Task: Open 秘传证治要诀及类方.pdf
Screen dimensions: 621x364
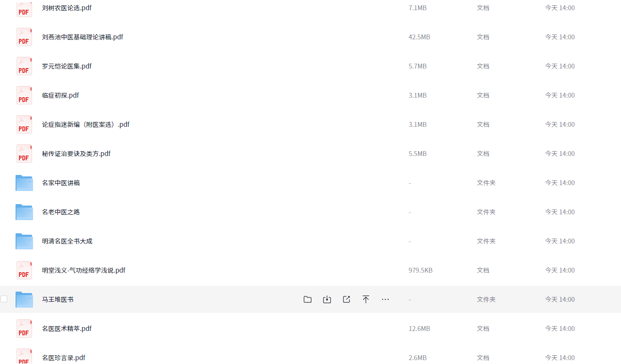Action: pyautogui.click(x=76, y=154)
